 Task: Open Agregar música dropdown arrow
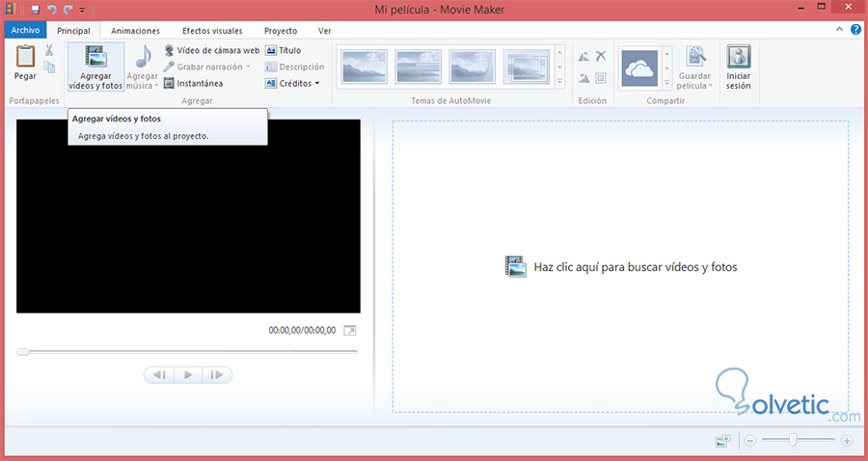click(x=156, y=86)
